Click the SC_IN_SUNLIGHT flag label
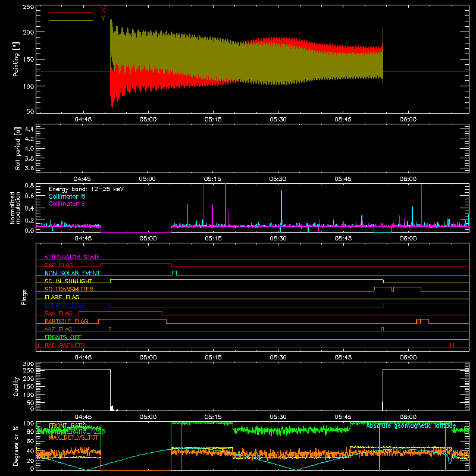This screenshot has width=476, height=476. pyautogui.click(x=68, y=281)
